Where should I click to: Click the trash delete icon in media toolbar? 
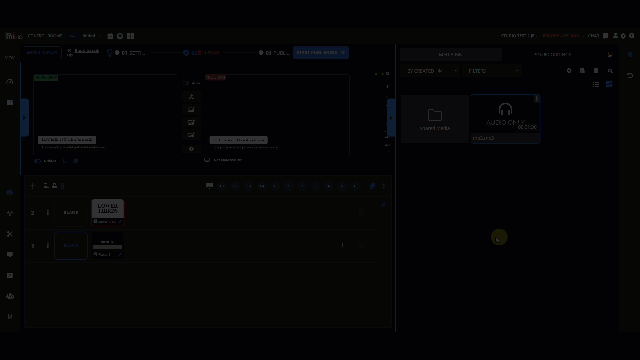tap(596, 71)
